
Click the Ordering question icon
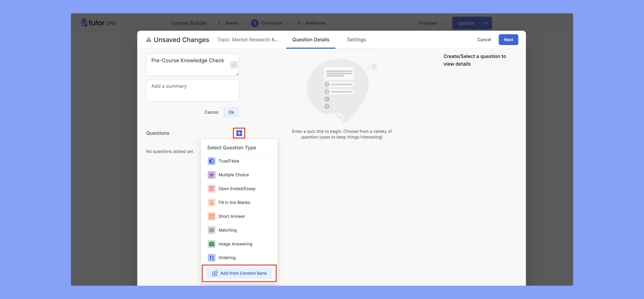[212, 258]
